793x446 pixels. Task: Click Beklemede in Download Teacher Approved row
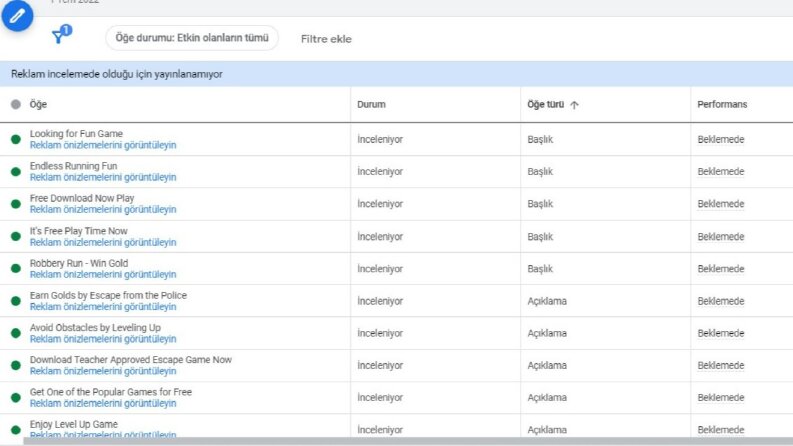(x=721, y=365)
